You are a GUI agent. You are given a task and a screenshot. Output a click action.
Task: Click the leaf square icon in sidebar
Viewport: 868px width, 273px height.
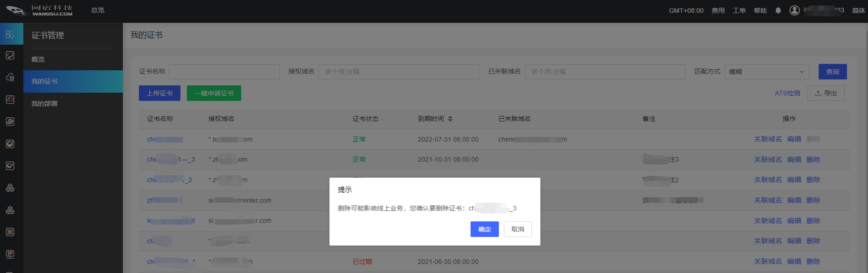10,55
